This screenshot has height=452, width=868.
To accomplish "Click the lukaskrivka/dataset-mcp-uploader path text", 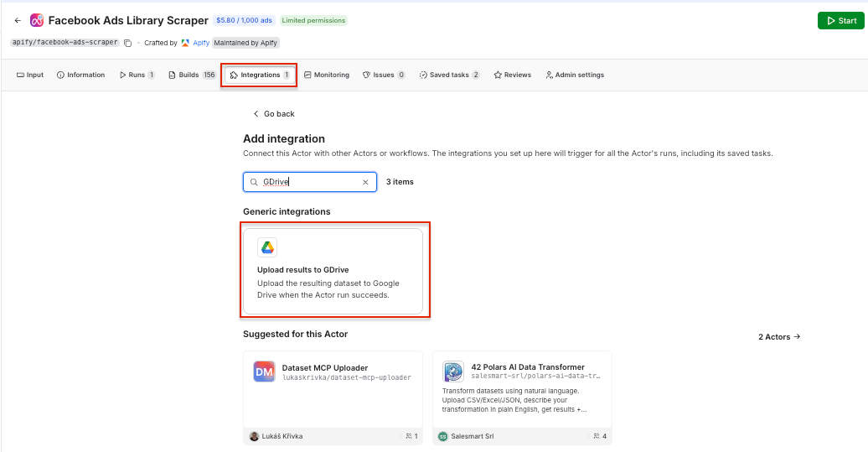I will (x=347, y=377).
